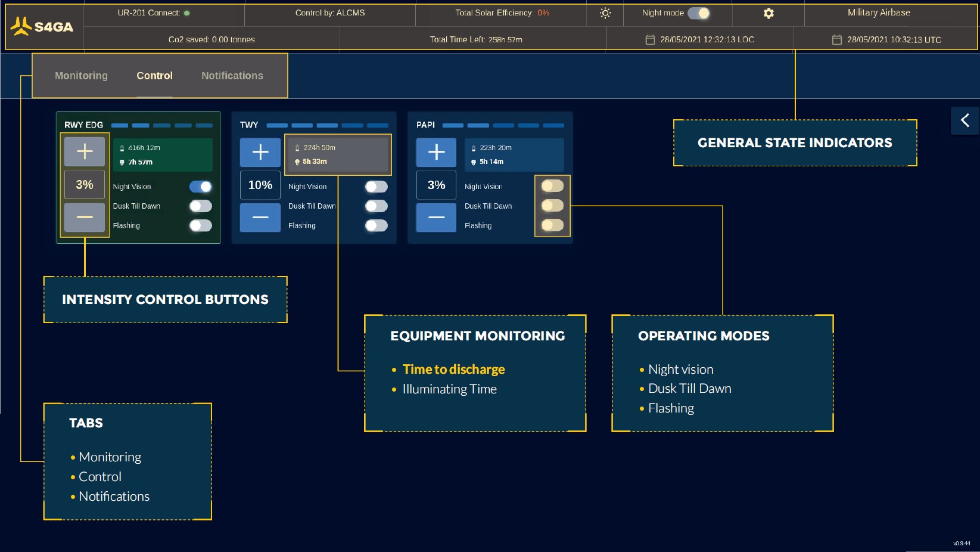Open the Notifications tab
The image size is (980, 552).
tap(232, 76)
